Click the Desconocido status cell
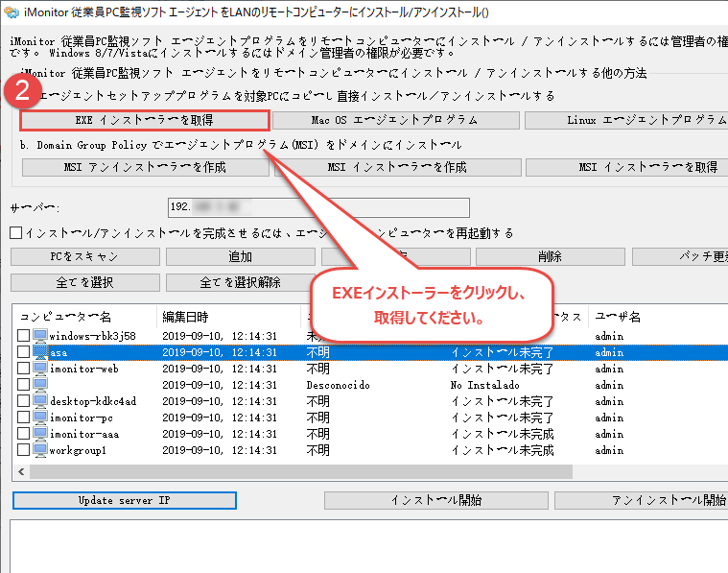The width and height of the screenshot is (728, 573). point(338,385)
